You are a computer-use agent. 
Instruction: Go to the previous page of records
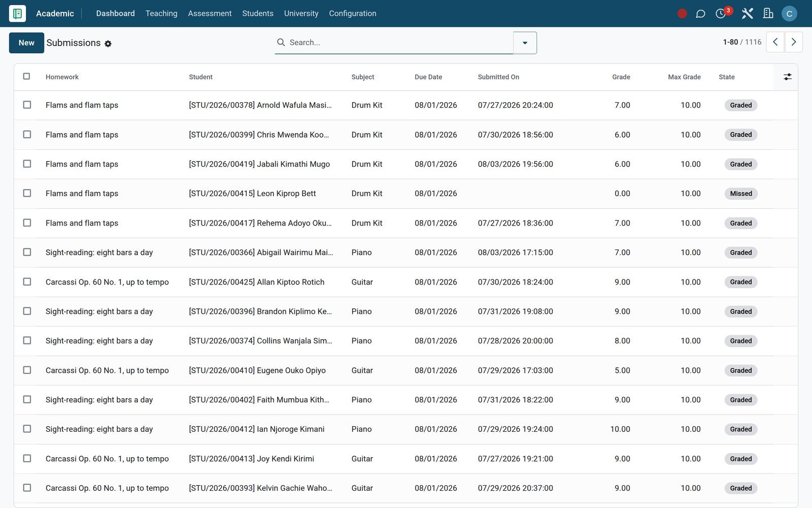tap(775, 42)
